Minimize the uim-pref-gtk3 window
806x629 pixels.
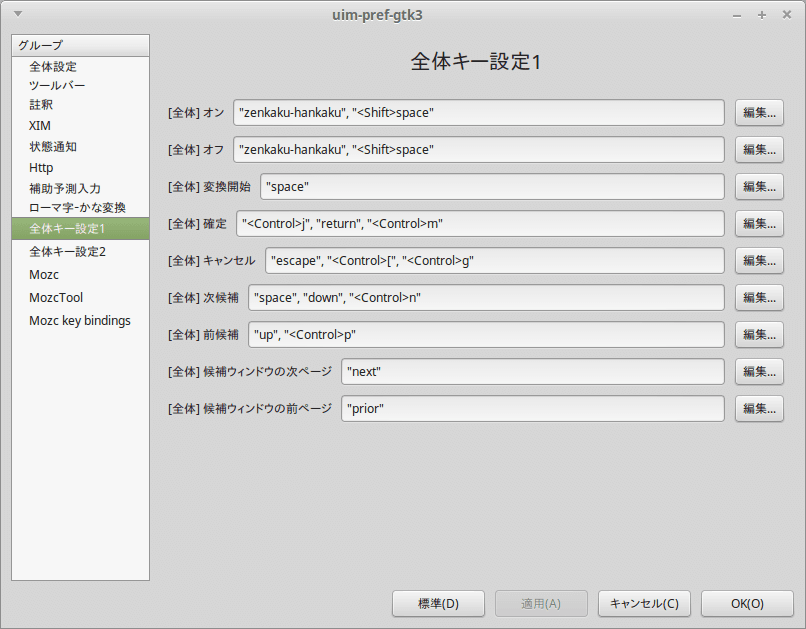pos(737,15)
